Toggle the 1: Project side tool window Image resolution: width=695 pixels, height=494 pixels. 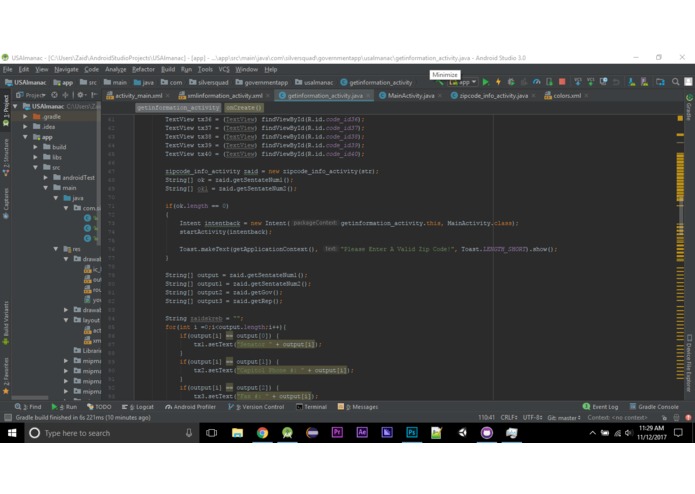(6, 110)
